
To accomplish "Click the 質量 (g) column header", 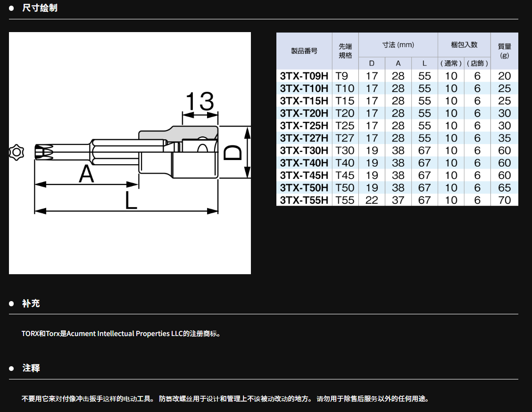I will (504, 51).
